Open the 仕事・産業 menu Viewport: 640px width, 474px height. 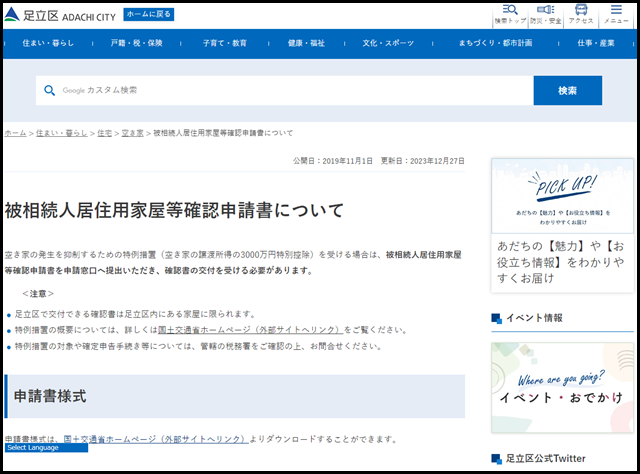[596, 43]
